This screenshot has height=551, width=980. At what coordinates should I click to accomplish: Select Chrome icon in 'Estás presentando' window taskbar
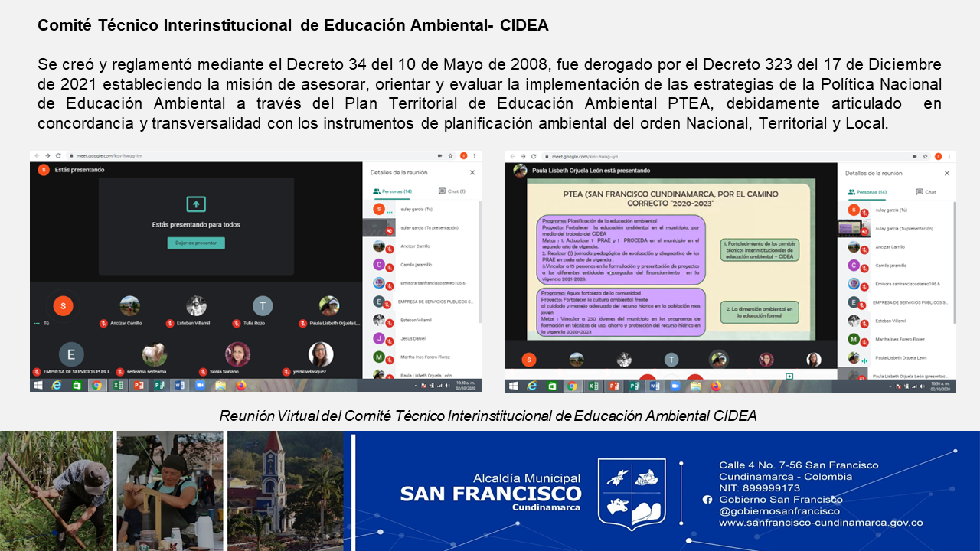pyautogui.click(x=96, y=386)
